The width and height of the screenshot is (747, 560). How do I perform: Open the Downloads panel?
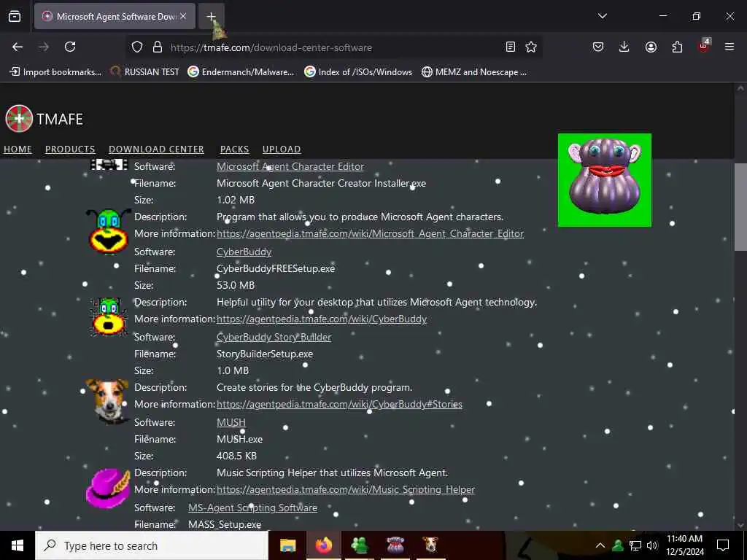(x=624, y=47)
